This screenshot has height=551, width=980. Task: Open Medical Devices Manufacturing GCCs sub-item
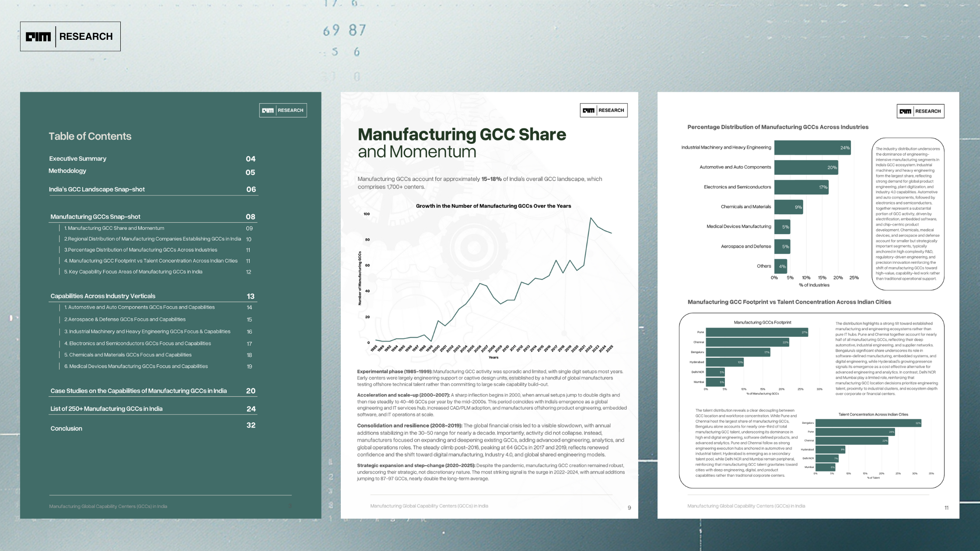(136, 366)
